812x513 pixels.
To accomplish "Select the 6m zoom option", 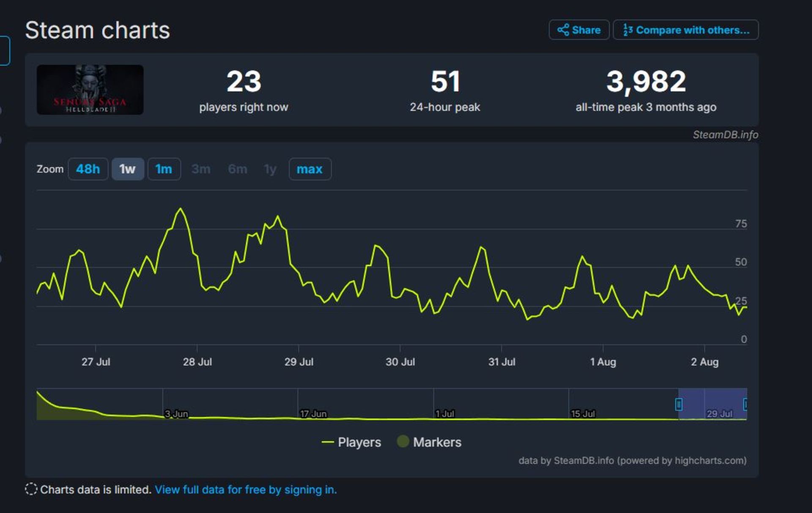I will coord(239,168).
